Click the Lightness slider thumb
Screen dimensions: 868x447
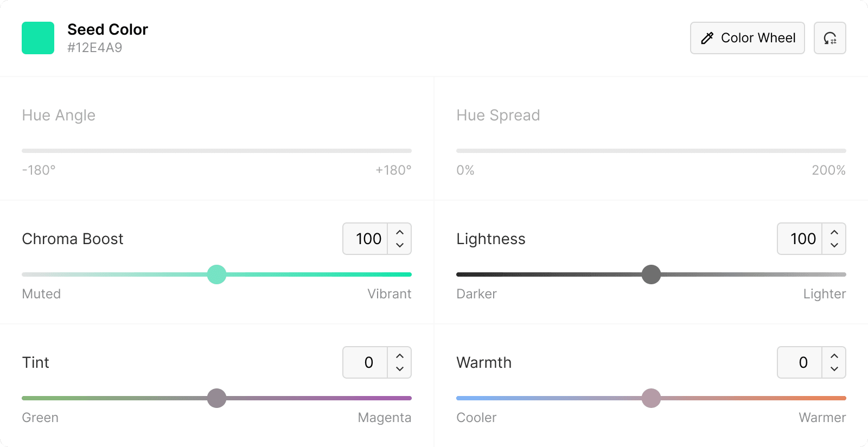[651, 274]
